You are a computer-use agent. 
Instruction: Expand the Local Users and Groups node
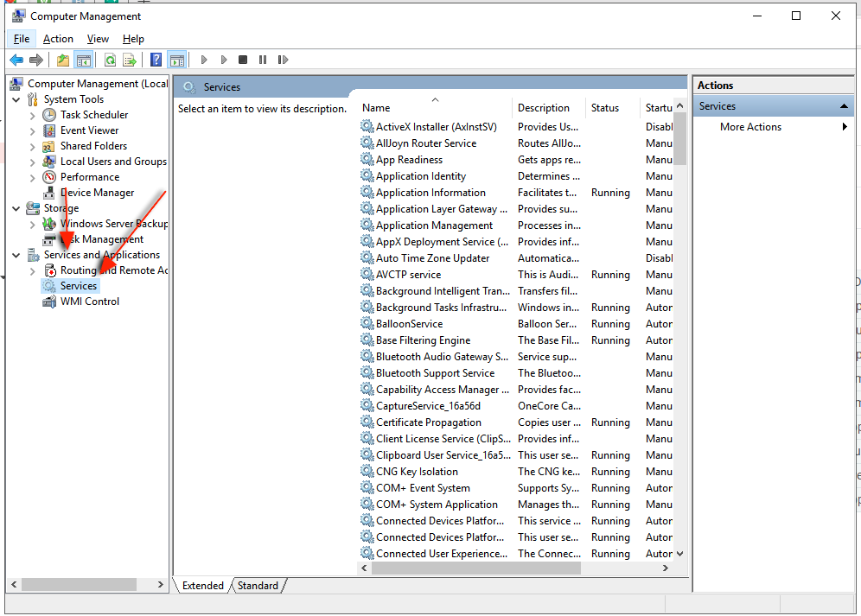coord(32,162)
